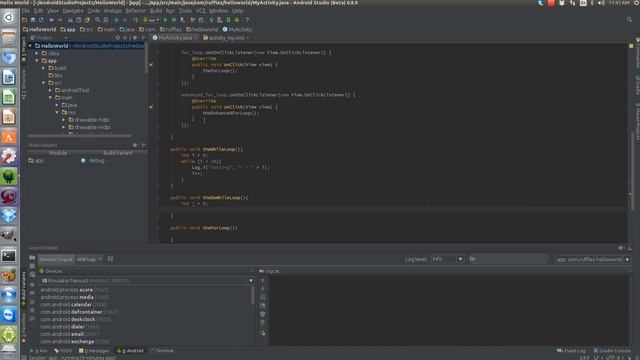Click the Cut scissors icon in toolbar

[x=70, y=20]
